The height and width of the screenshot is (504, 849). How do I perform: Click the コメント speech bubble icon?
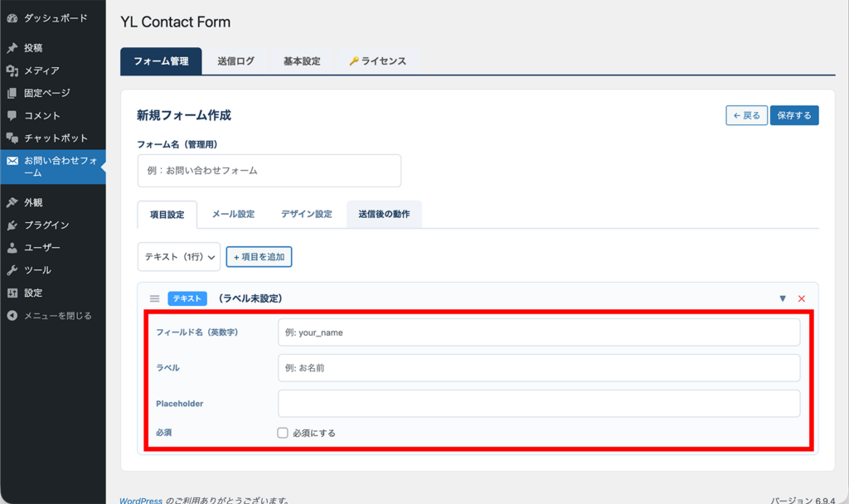point(12,115)
